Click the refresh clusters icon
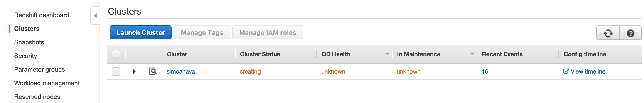644x103 pixels. 608,33
